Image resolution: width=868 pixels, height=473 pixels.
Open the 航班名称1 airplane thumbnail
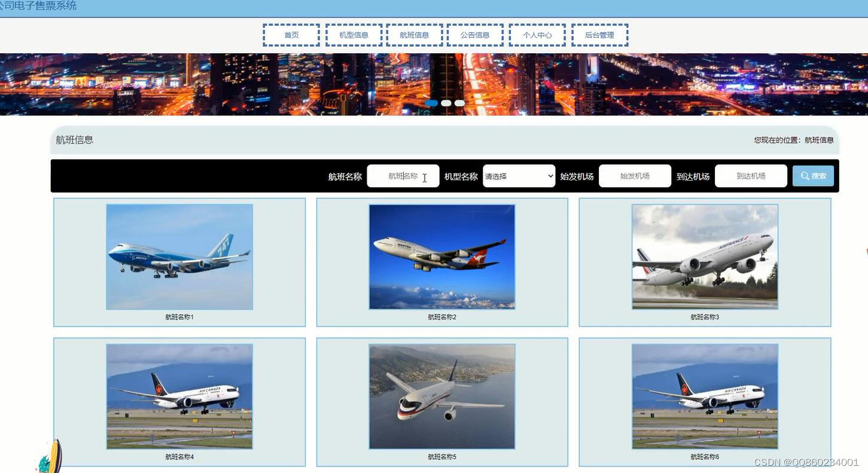point(179,257)
